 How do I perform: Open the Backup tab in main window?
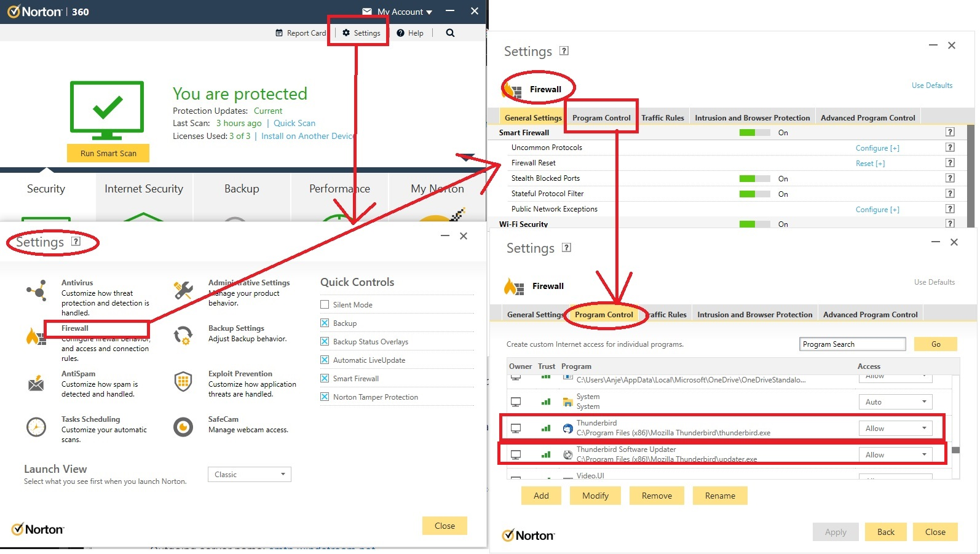[242, 189]
